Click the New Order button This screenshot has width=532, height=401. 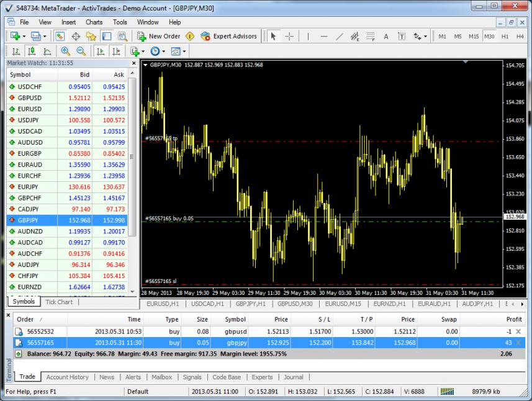pyautogui.click(x=158, y=37)
